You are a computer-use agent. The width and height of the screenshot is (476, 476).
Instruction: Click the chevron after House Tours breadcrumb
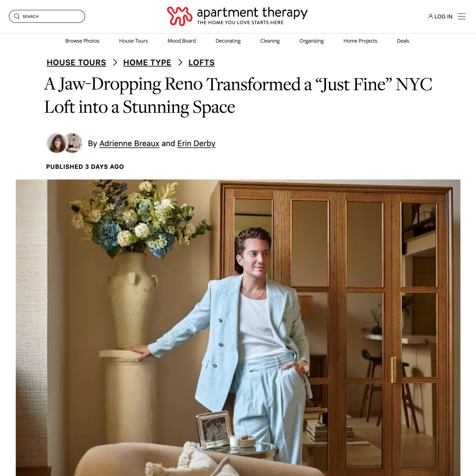115,62
